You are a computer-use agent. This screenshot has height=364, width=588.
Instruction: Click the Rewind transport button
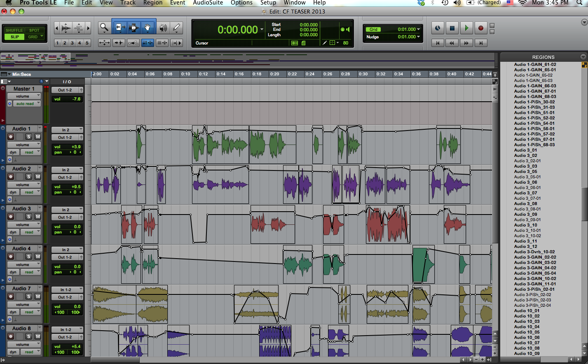click(452, 43)
